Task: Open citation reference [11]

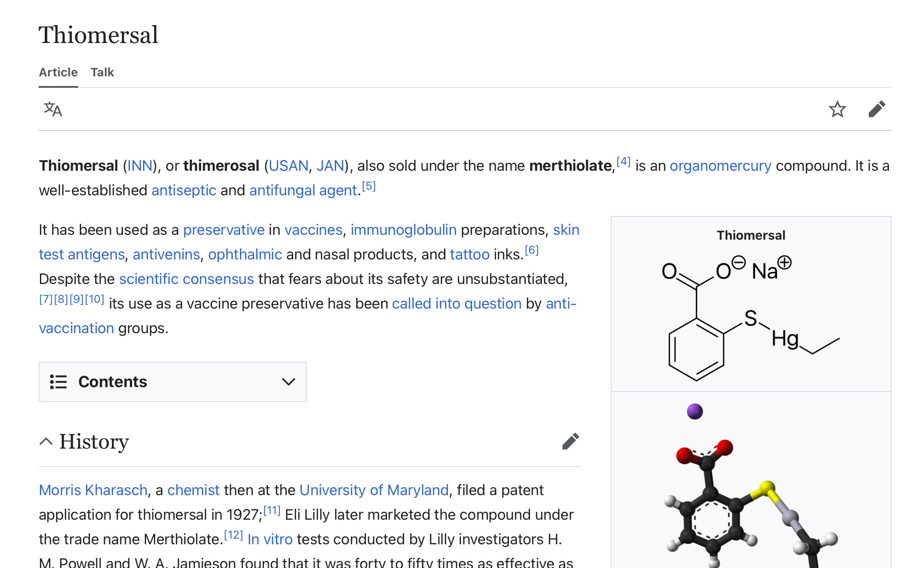Action: point(272,510)
